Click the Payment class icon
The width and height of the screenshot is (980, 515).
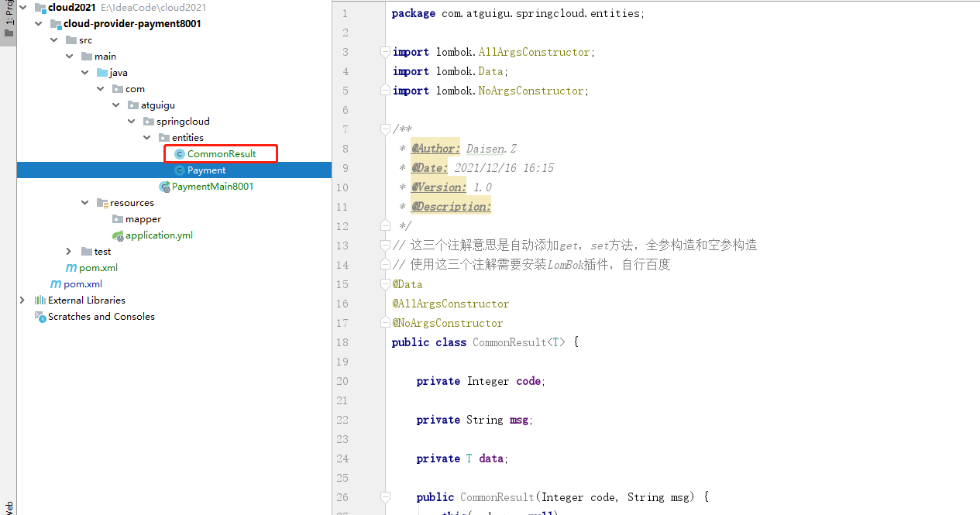tap(180, 170)
